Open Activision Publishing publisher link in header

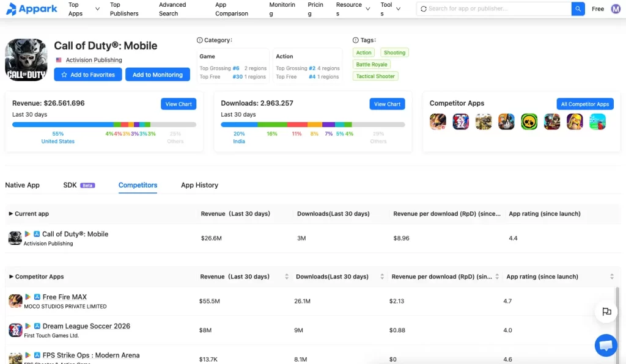[94, 60]
